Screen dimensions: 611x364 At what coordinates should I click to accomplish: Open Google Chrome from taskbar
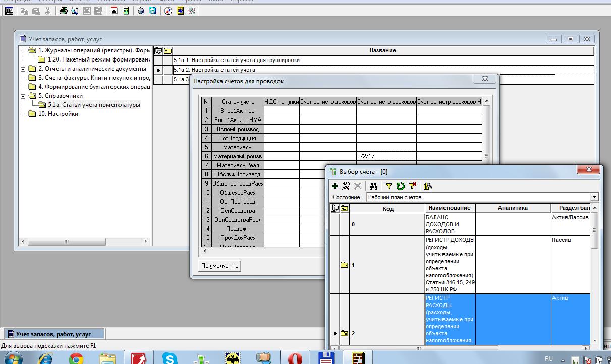(76, 357)
